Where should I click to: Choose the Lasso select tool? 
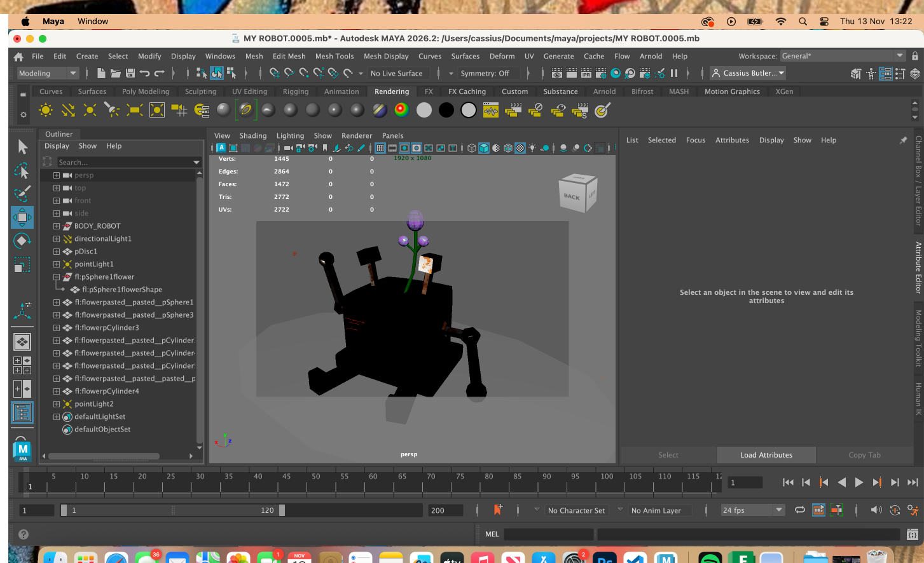(x=22, y=170)
